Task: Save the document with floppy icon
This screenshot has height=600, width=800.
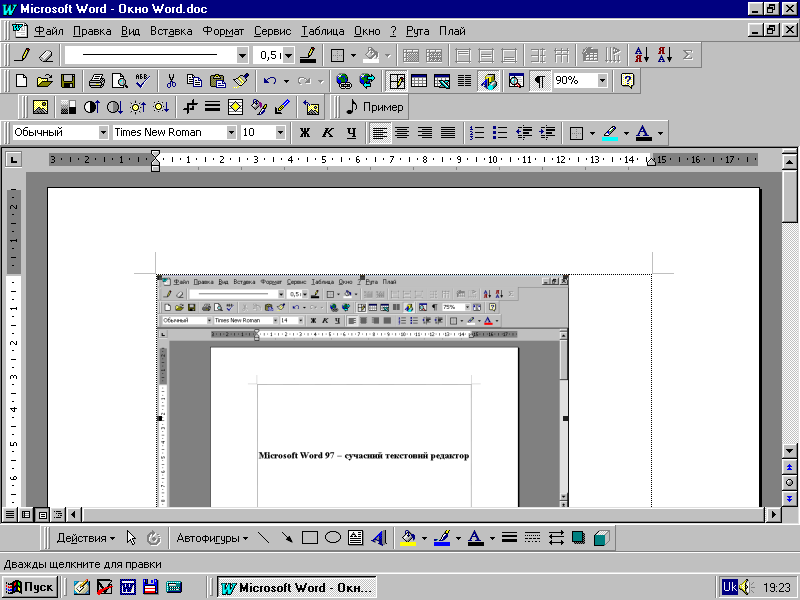Action: pyautogui.click(x=68, y=81)
